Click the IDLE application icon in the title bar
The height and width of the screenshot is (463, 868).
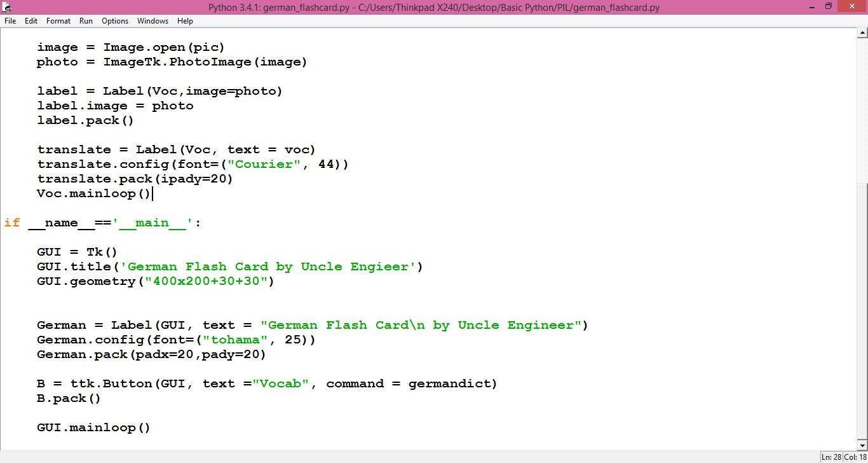coord(6,7)
